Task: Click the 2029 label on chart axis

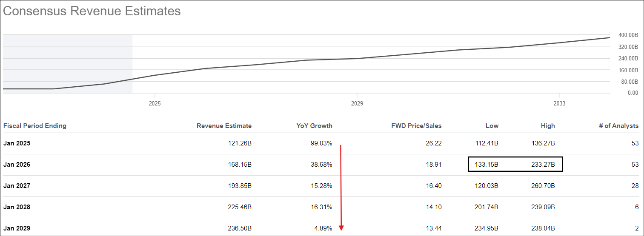Action: (357, 103)
